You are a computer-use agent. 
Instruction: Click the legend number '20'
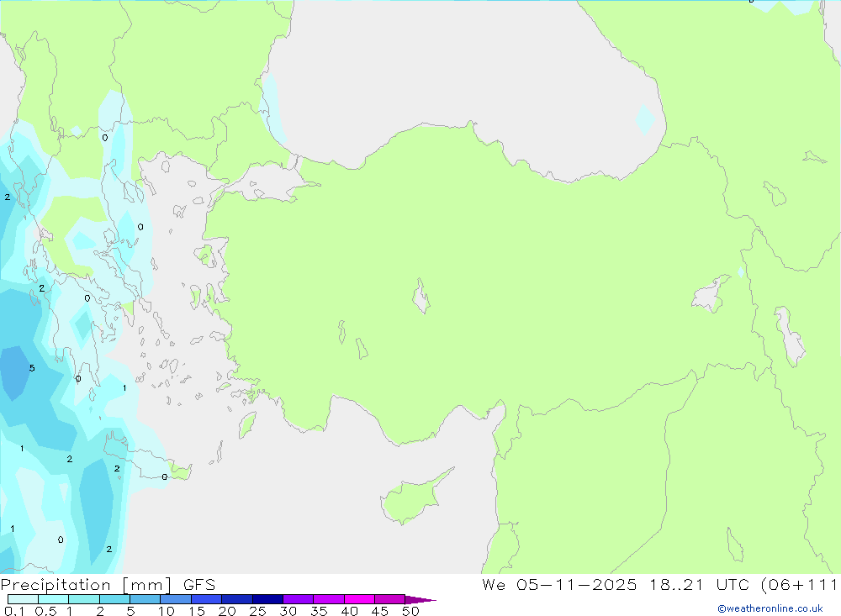pos(227,611)
